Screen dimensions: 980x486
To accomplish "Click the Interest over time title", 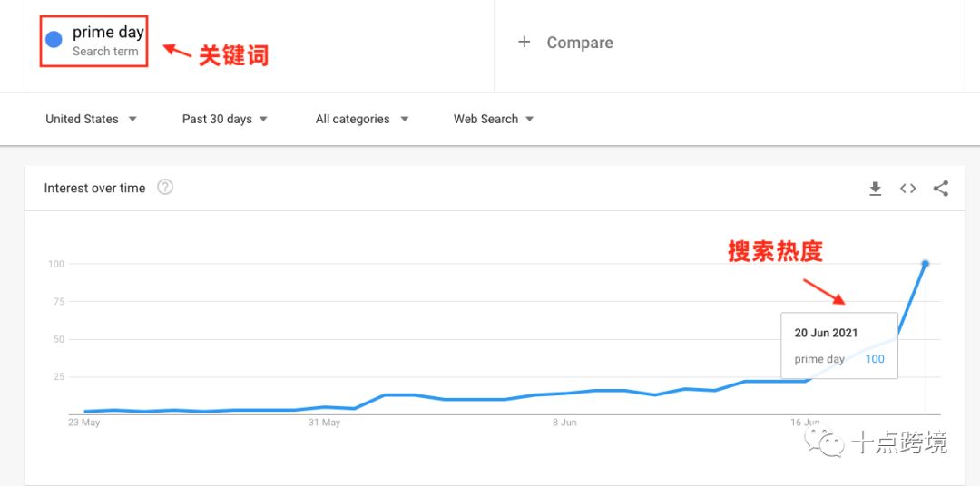I will click(x=94, y=188).
